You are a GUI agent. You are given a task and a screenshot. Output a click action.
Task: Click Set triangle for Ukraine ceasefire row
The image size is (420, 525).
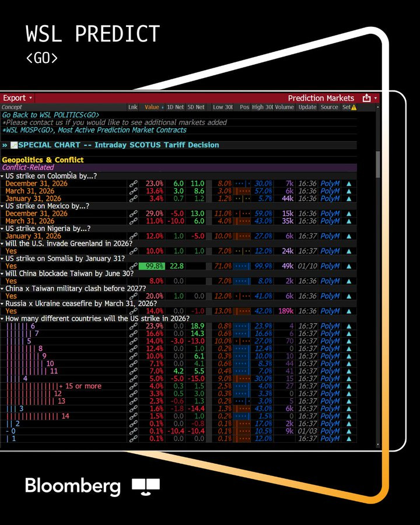349,311
